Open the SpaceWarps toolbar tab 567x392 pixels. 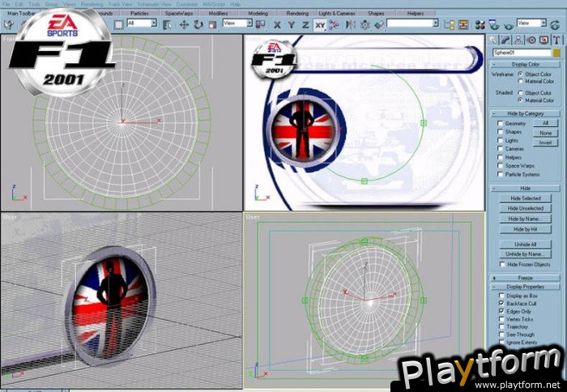pos(179,14)
